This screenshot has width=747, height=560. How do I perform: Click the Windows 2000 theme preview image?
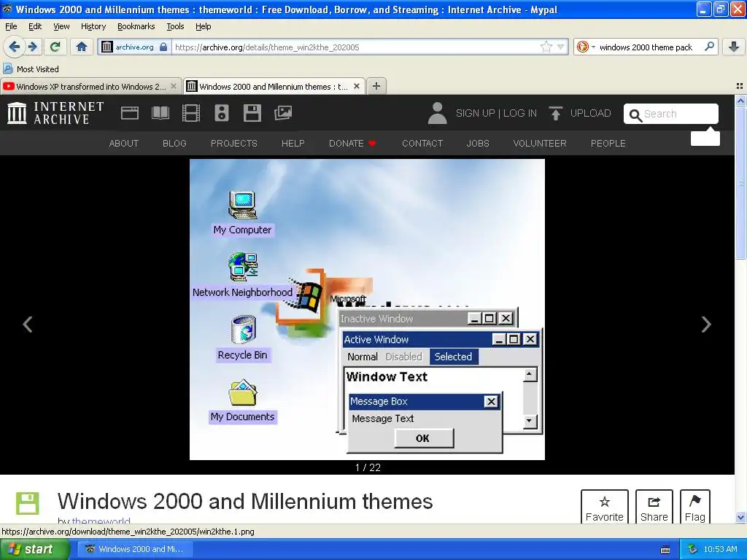[367, 309]
